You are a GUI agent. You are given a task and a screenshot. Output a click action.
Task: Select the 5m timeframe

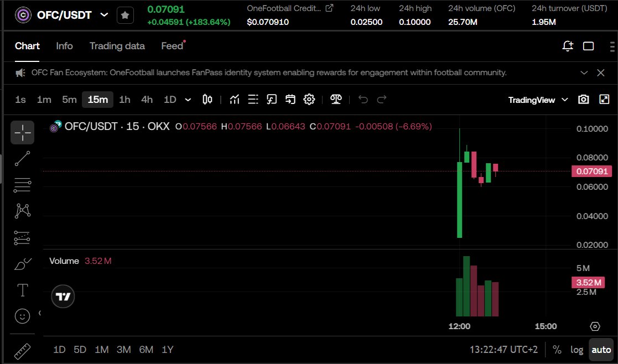tap(69, 100)
